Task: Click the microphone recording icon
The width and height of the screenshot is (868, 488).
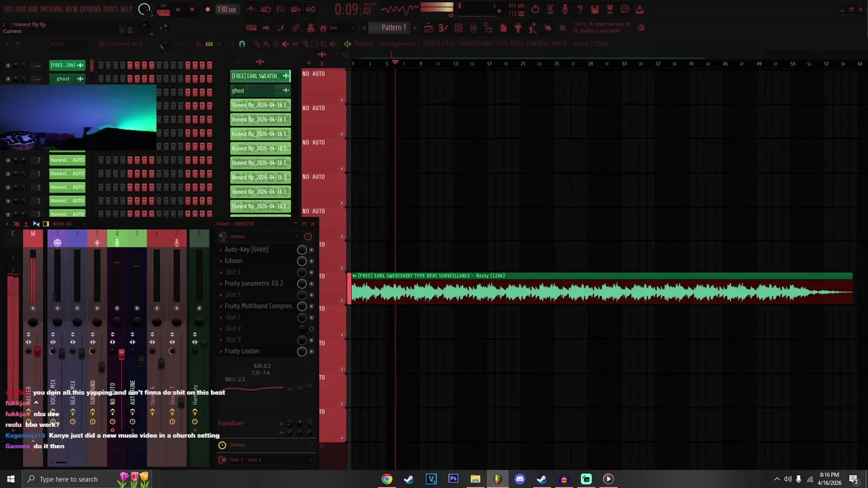Action: tap(565, 9)
